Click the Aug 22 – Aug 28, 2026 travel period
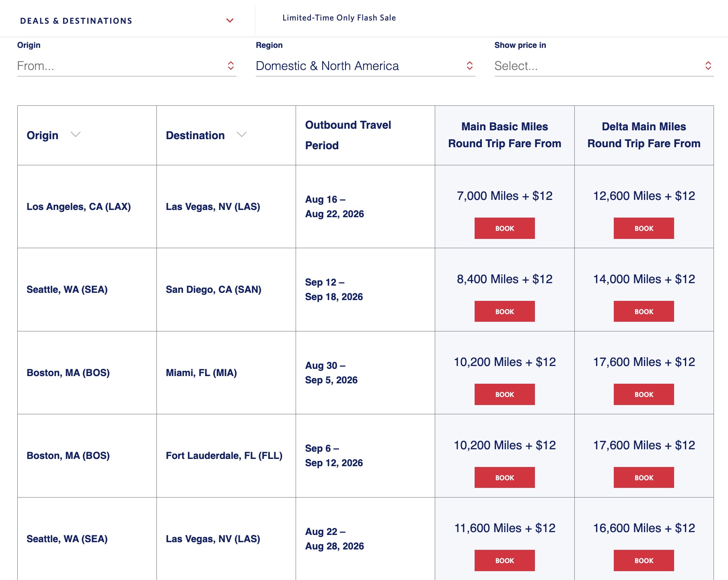Image resolution: width=728 pixels, height=580 pixels. [335, 539]
